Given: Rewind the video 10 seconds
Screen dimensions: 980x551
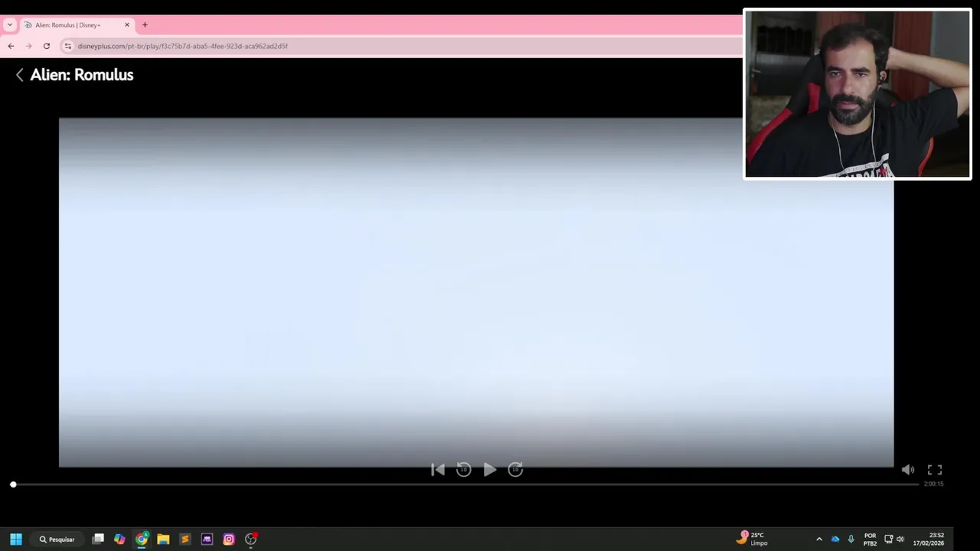Looking at the screenshot, I should pyautogui.click(x=464, y=470).
